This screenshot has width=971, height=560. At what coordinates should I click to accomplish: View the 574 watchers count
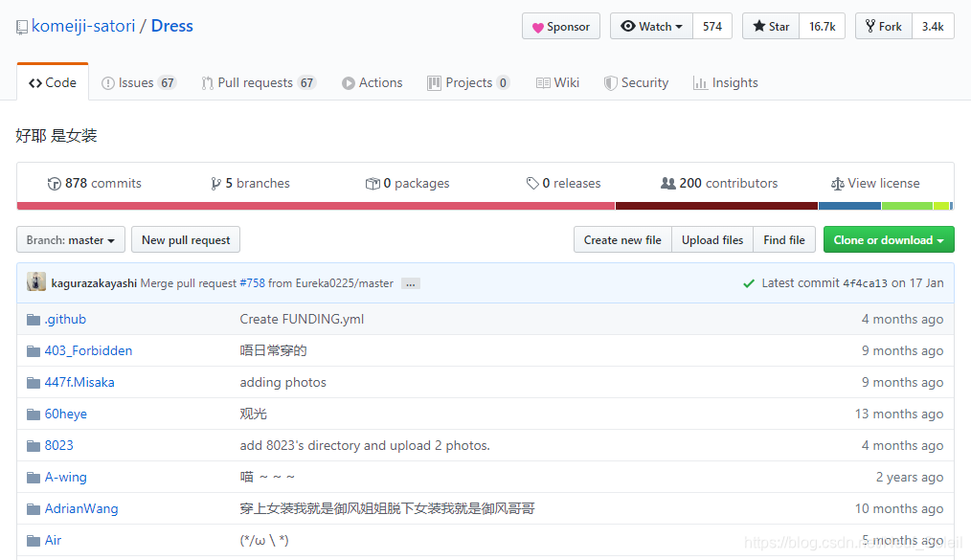(x=712, y=26)
